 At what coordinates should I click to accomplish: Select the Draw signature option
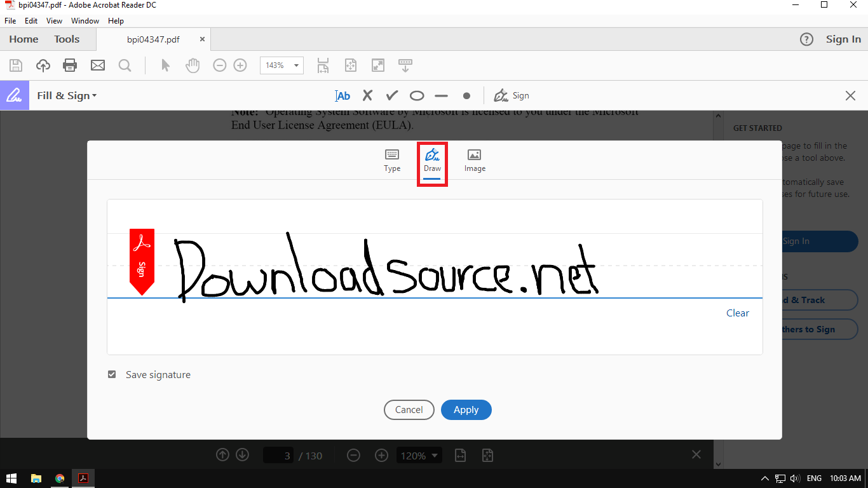click(433, 161)
